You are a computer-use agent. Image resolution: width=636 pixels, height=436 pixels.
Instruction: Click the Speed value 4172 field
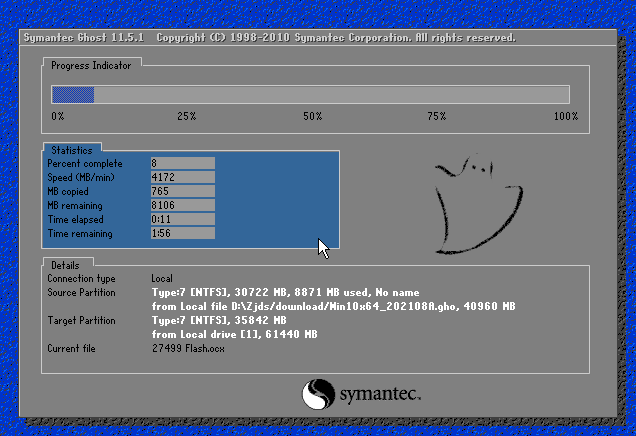183,177
